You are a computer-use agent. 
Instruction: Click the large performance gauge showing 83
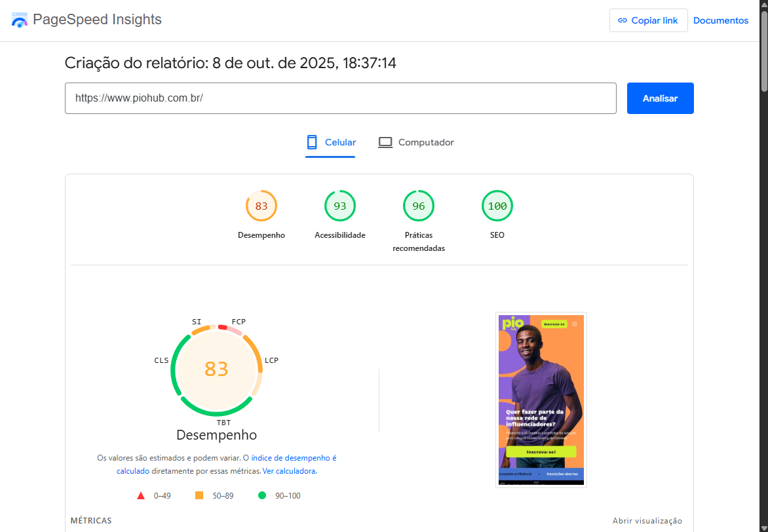(216, 370)
